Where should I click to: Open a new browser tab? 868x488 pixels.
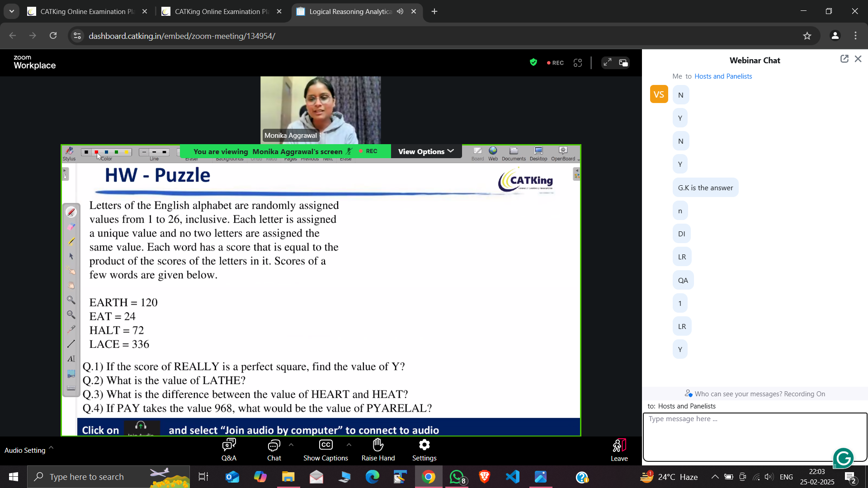(x=434, y=12)
